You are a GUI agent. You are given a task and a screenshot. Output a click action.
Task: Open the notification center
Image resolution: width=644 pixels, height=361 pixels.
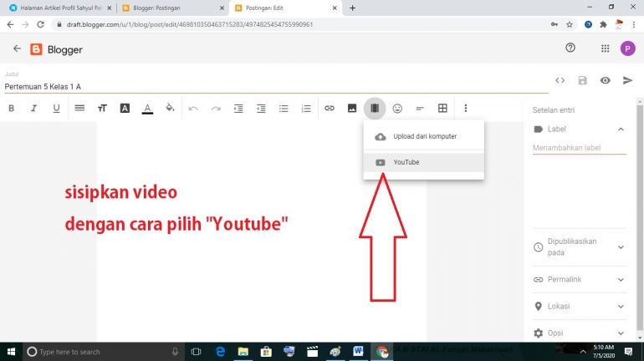[629, 352]
